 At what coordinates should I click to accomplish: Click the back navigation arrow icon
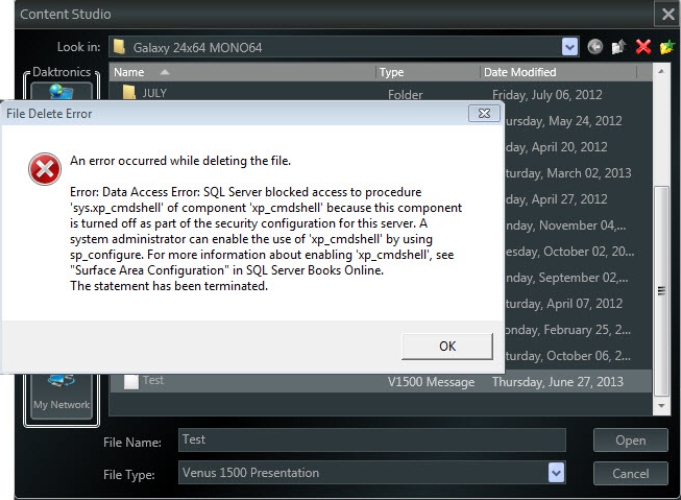coord(596,47)
